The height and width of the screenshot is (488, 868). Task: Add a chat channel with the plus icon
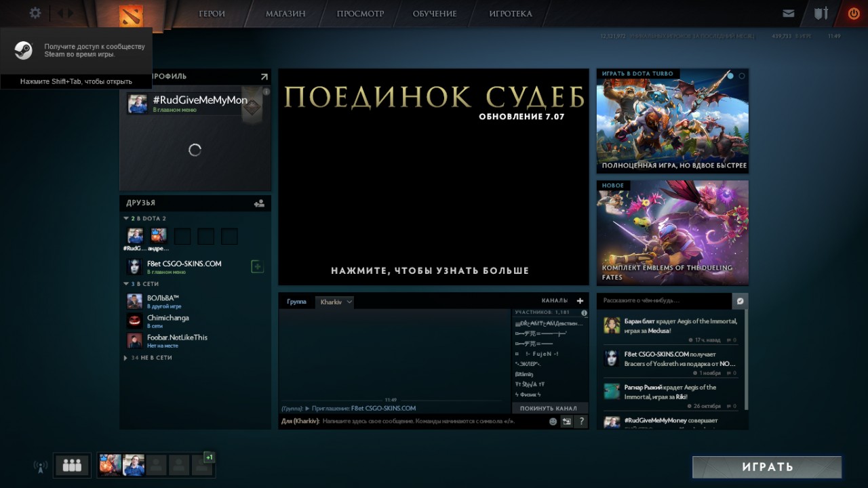[580, 300]
